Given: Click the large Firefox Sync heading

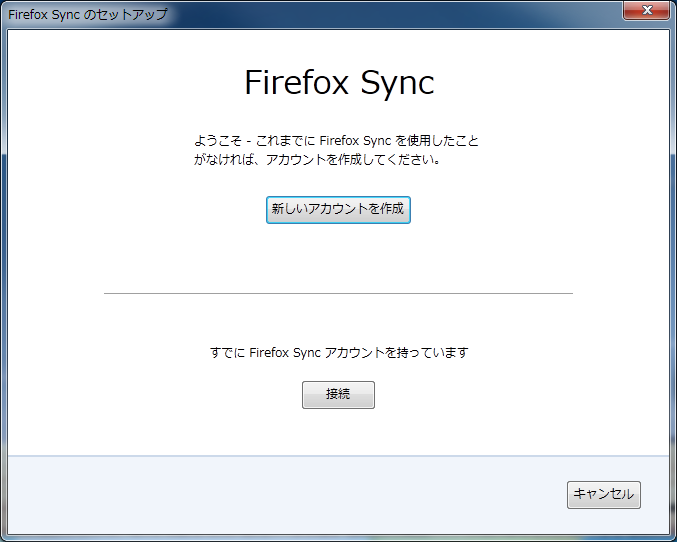Looking at the screenshot, I should coord(339,82).
